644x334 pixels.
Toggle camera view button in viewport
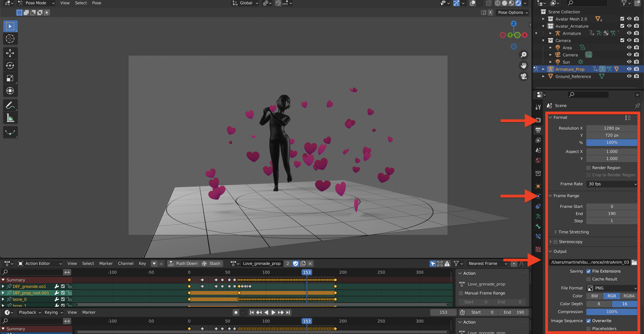pyautogui.click(x=523, y=76)
